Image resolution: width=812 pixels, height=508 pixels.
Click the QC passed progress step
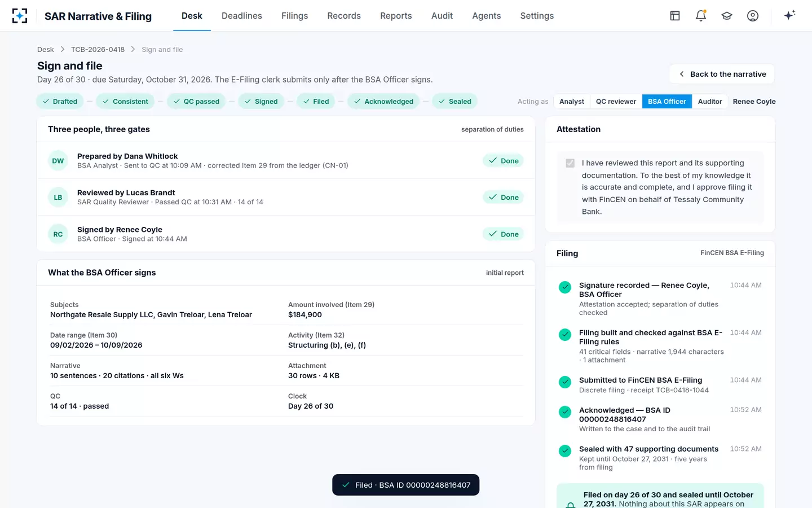point(196,102)
